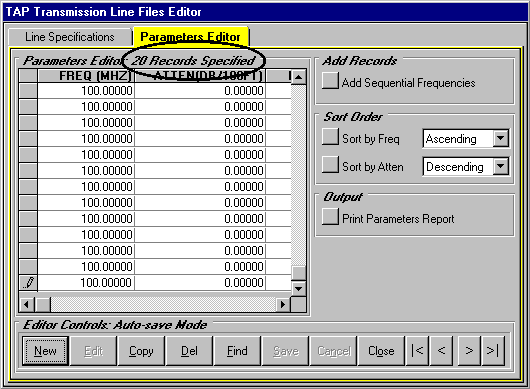Click the last row's 100.00000 frequency cell
The image size is (530, 389).
click(x=86, y=283)
